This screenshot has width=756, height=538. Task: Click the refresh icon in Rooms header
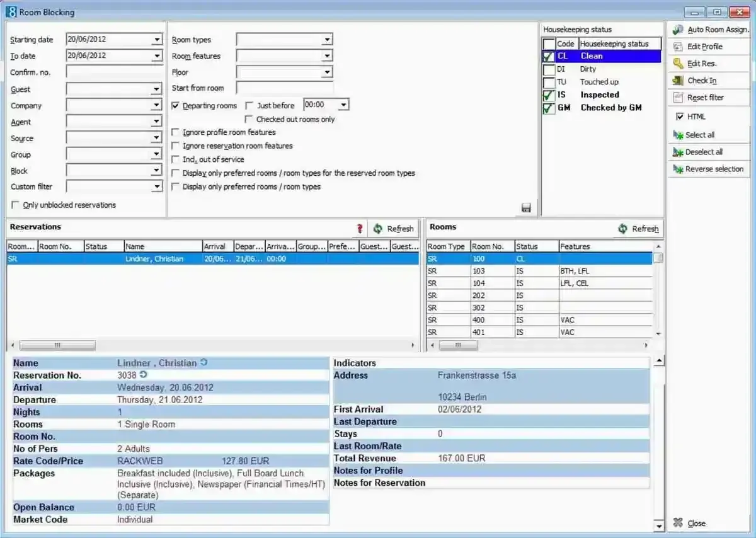(623, 229)
